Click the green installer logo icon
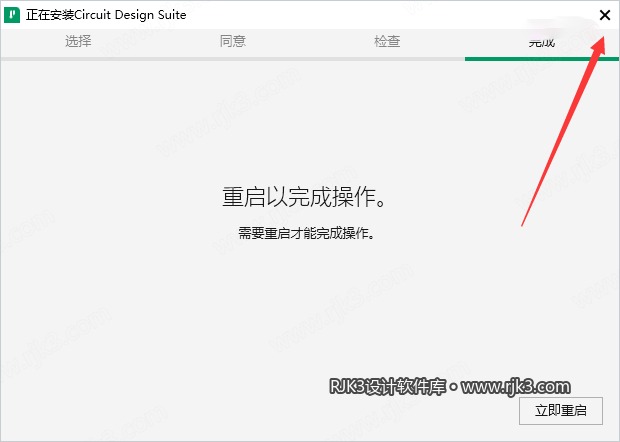The image size is (620, 442). pyautogui.click(x=12, y=15)
